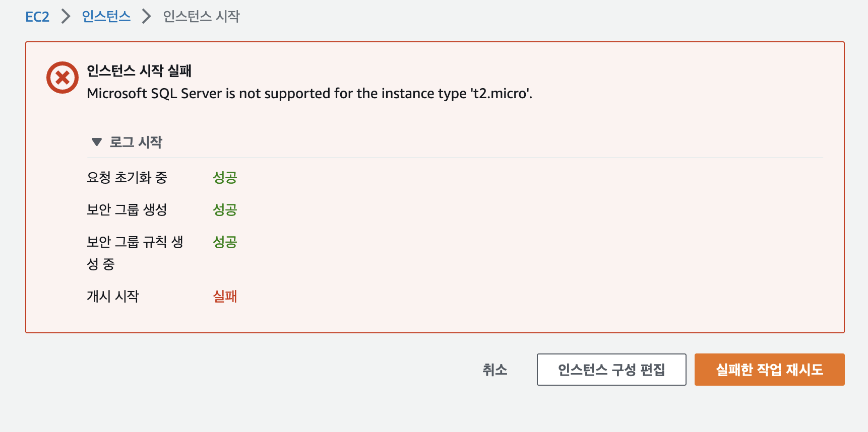Go to the 인스턴스 breadcrumb link

click(106, 17)
